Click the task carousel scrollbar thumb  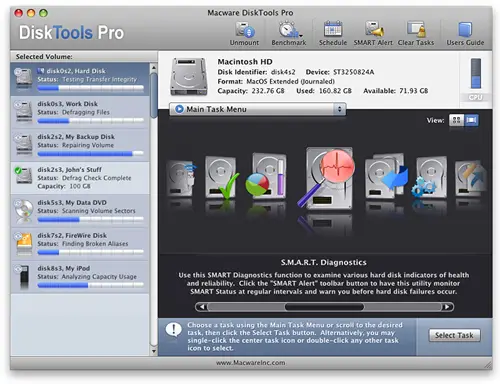[x=324, y=307]
